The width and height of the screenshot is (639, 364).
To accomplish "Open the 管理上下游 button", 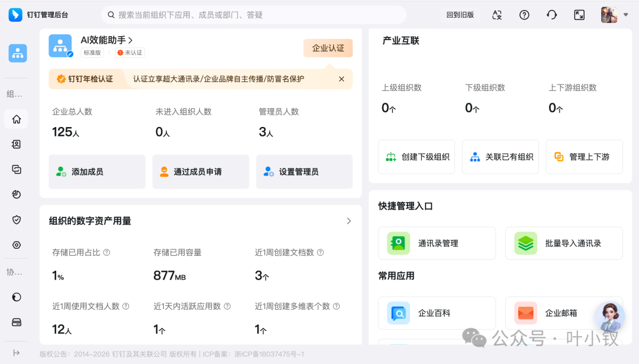I will click(585, 157).
